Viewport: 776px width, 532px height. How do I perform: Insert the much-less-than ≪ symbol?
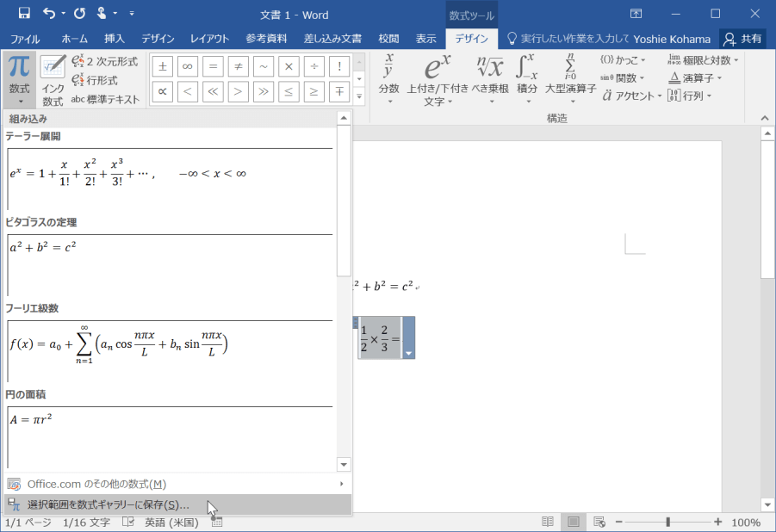pyautogui.click(x=213, y=91)
